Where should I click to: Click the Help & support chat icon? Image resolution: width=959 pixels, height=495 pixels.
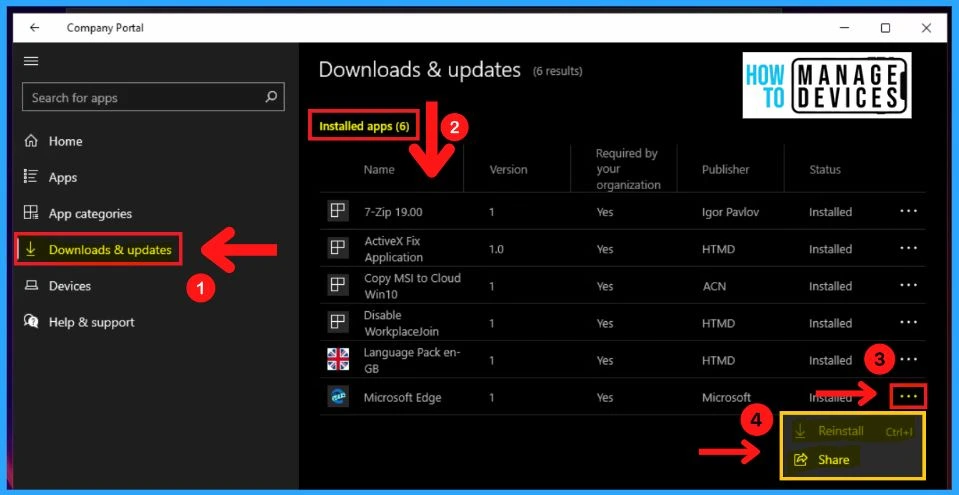click(x=31, y=321)
